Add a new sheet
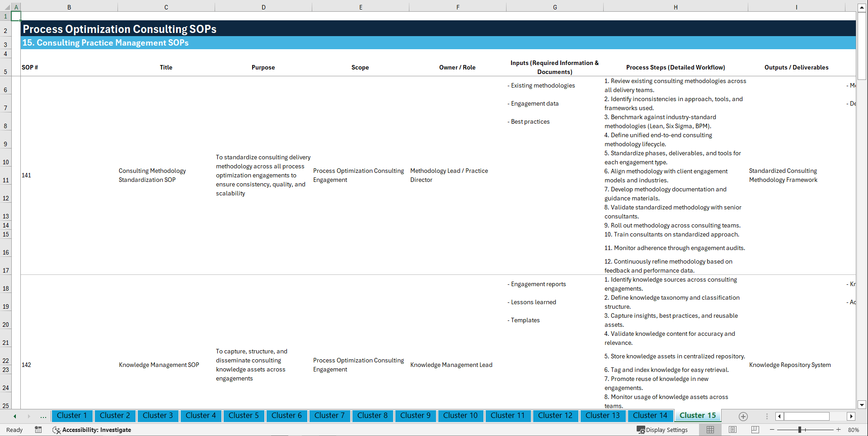Screen dimensions: 868x436 (x=743, y=416)
